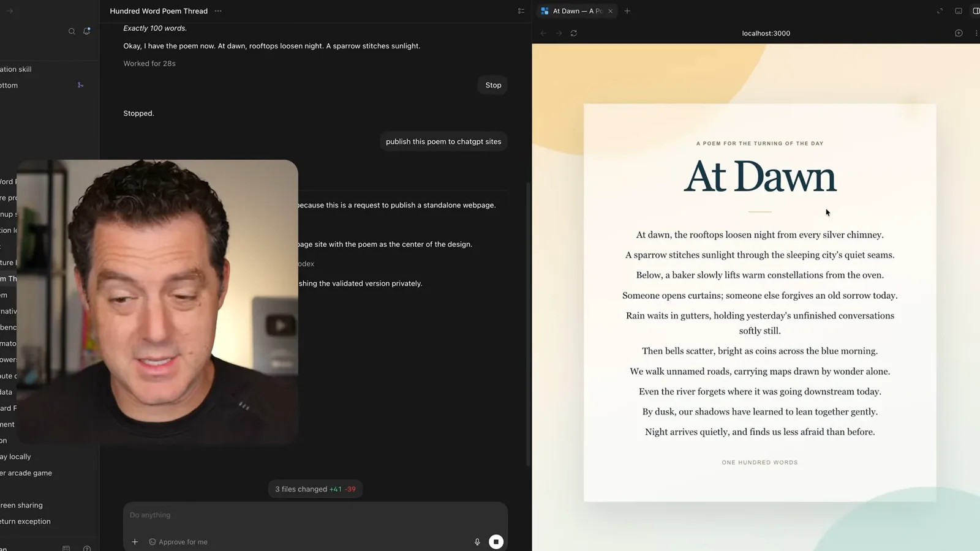980x551 pixels.
Task: Go back in the preview browser
Action: [543, 33]
